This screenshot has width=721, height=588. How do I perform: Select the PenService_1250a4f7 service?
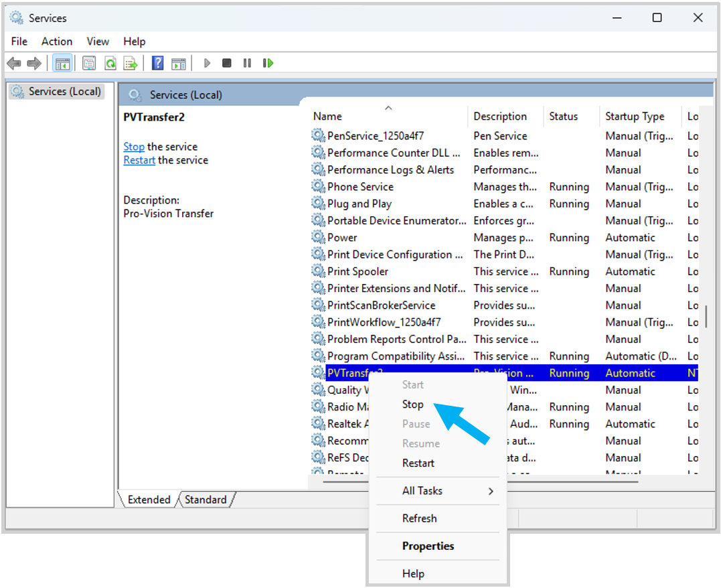[504, 136]
